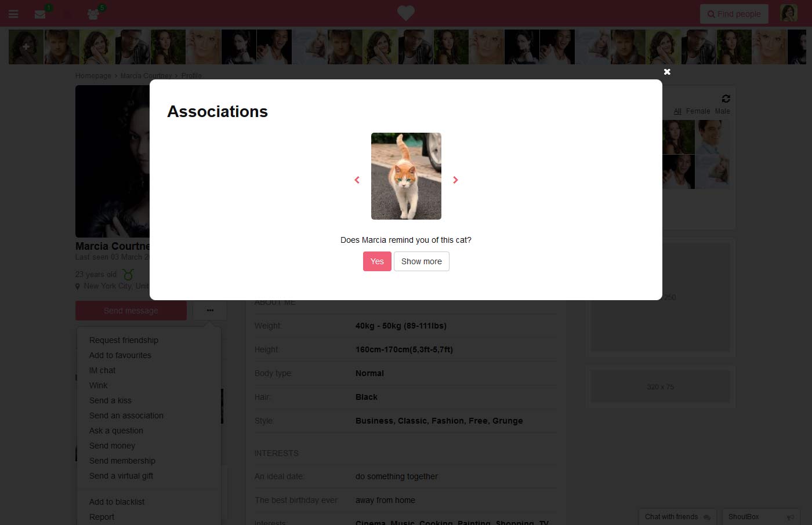Click the heart logo in header
The height and width of the screenshot is (525, 812).
(x=406, y=13)
